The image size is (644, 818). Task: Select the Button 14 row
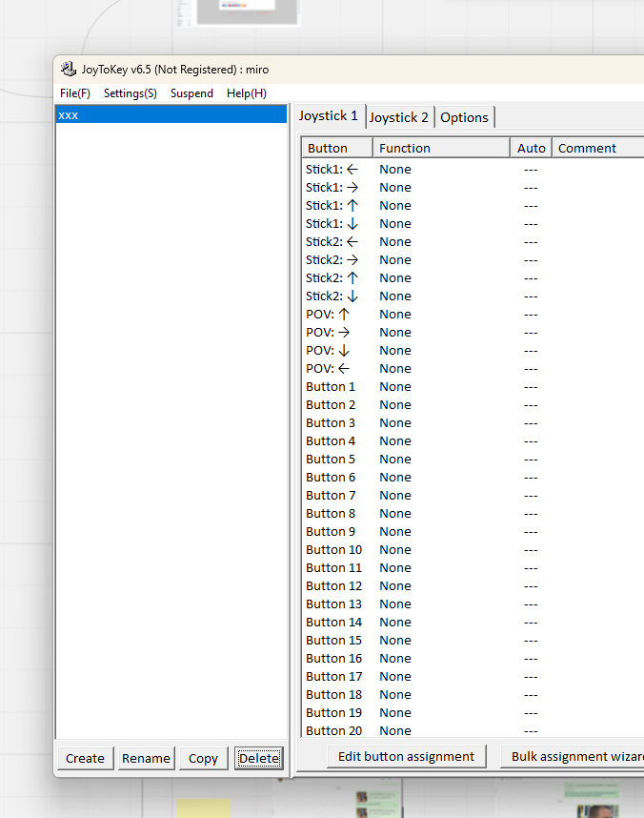coord(473,622)
